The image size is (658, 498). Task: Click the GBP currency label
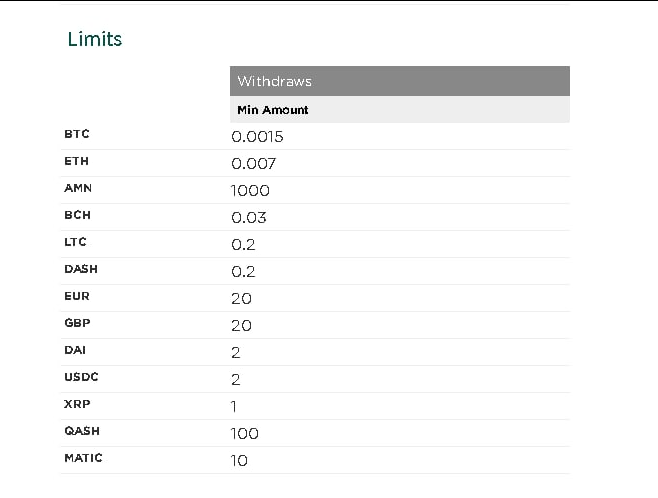[77, 323]
